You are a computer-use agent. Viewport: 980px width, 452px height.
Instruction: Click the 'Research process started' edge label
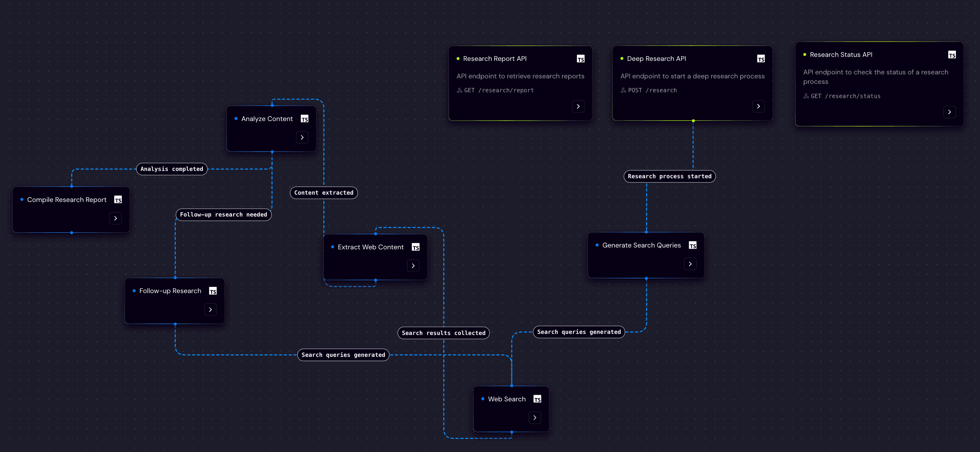(669, 176)
